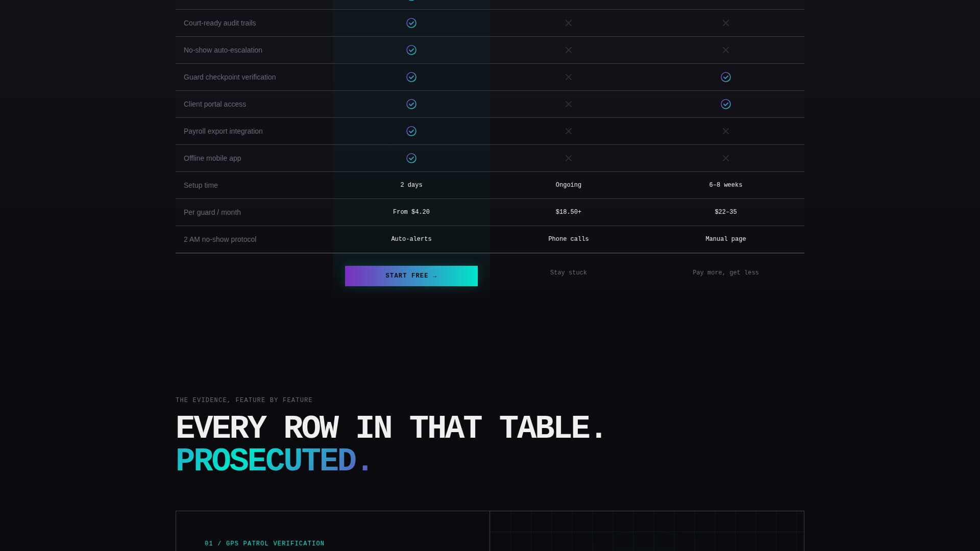Select the 'No-show auto-escalation' row label
Viewport: 980px width, 551px height.
(x=223, y=50)
